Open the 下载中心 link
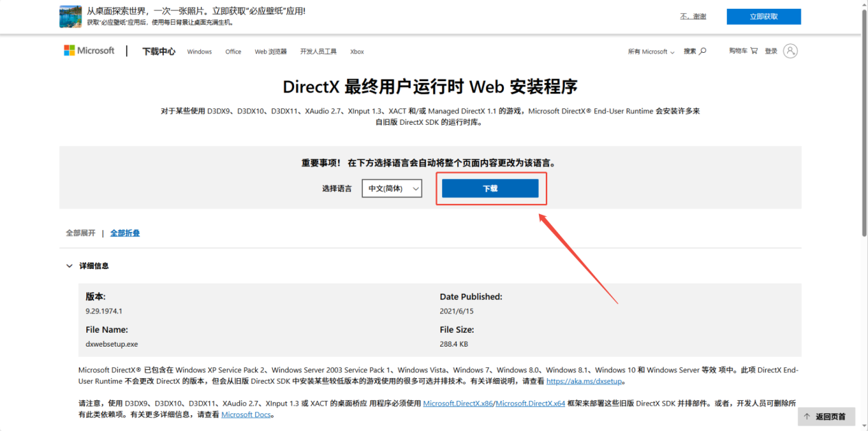This screenshot has width=868, height=431. pos(158,51)
